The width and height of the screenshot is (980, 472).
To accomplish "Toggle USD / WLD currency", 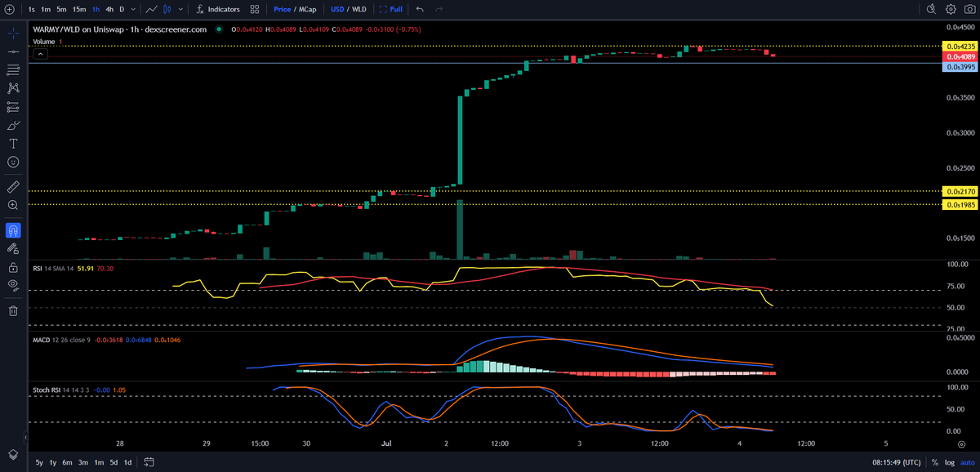I will click(x=349, y=9).
